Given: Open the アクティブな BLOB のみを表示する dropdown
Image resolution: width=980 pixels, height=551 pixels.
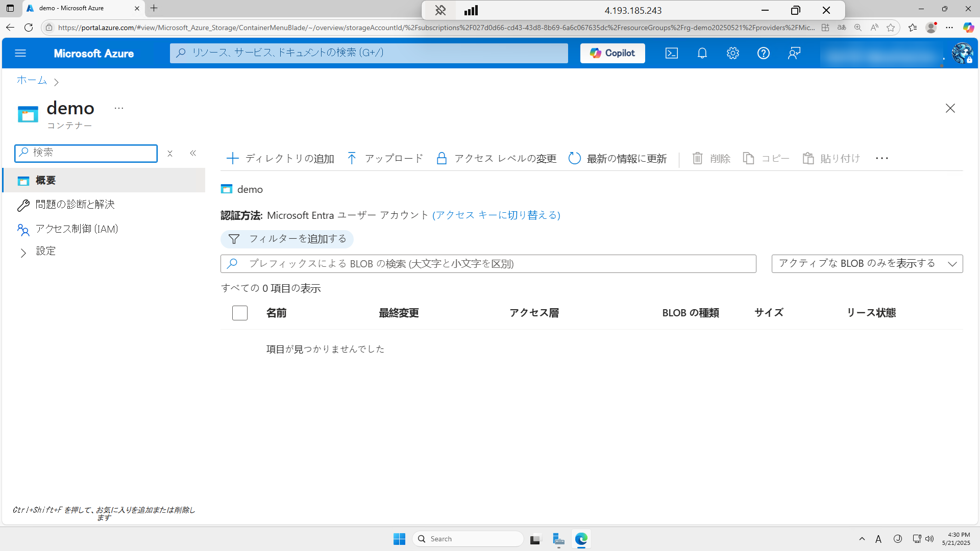Looking at the screenshot, I should coord(867,263).
